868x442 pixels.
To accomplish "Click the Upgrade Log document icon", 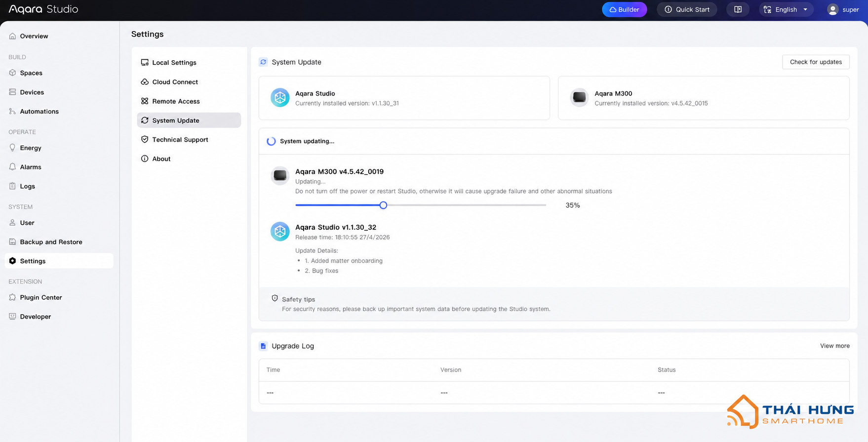I will click(263, 346).
